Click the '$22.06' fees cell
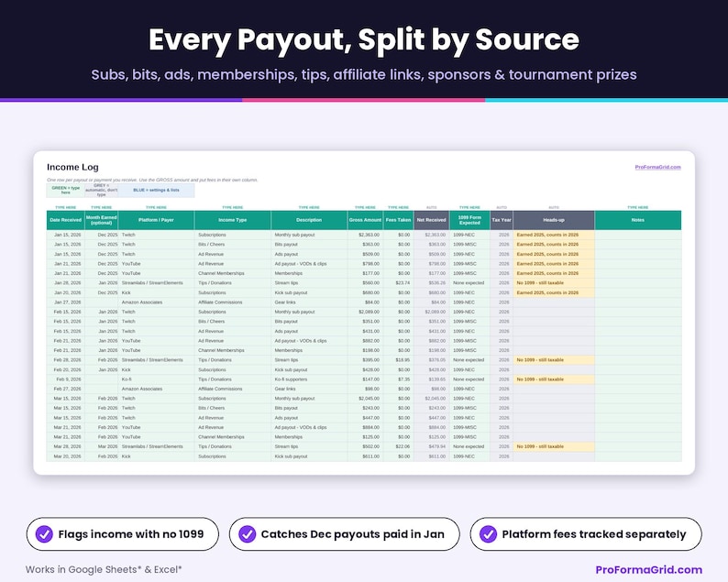This screenshot has height=582, width=728. click(398, 446)
